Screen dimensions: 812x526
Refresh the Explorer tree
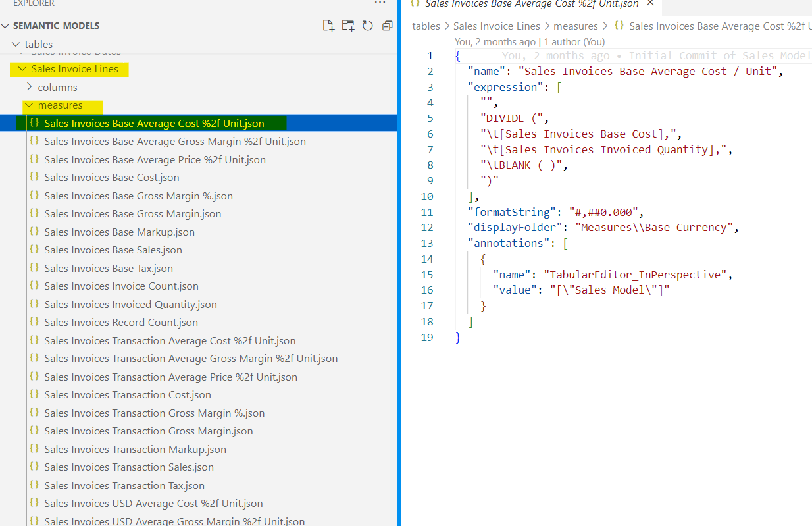click(368, 26)
